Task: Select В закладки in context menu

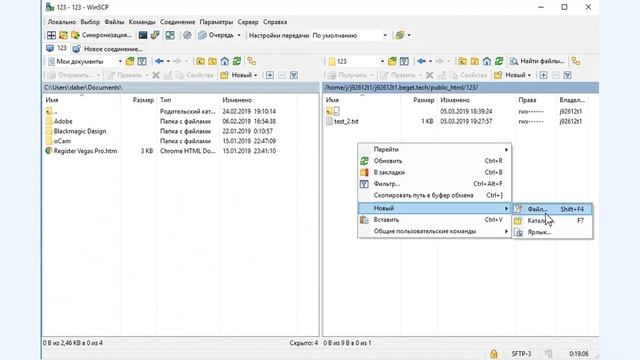Action: pos(434,172)
